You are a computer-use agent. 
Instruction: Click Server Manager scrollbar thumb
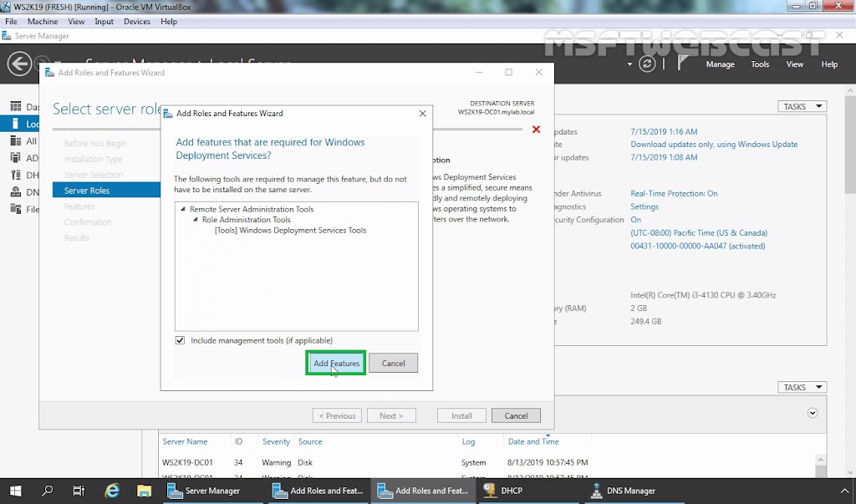point(850,145)
